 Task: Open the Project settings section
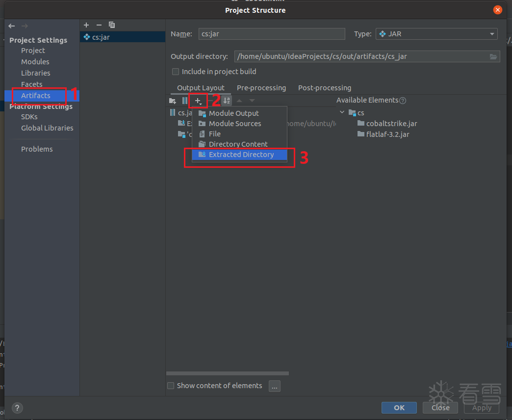click(x=33, y=51)
